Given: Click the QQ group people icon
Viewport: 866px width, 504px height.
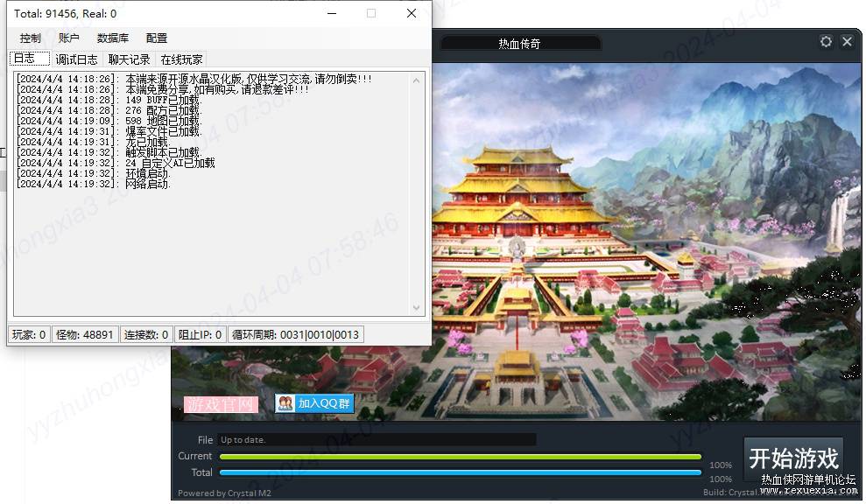Looking at the screenshot, I should [x=285, y=403].
